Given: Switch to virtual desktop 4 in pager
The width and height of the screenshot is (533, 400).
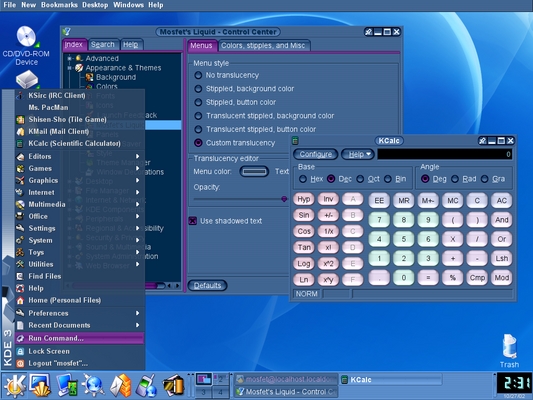Looking at the screenshot, I should pyautogui.click(x=221, y=392).
